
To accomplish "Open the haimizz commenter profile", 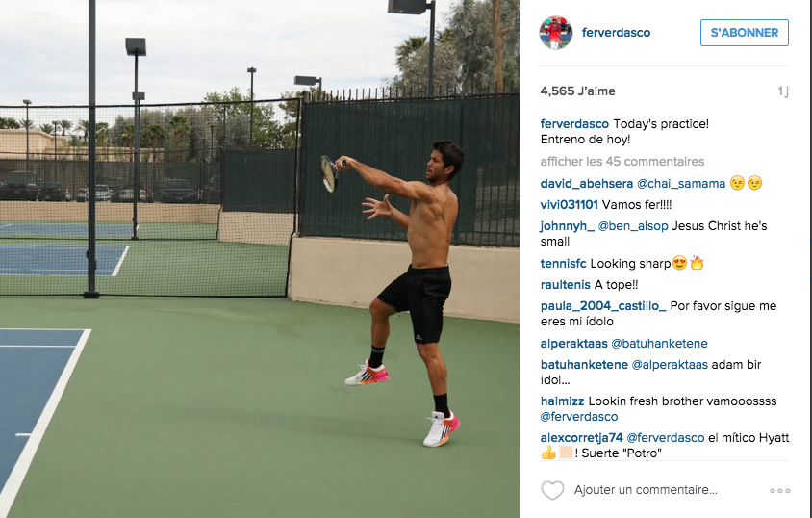I will point(562,401).
